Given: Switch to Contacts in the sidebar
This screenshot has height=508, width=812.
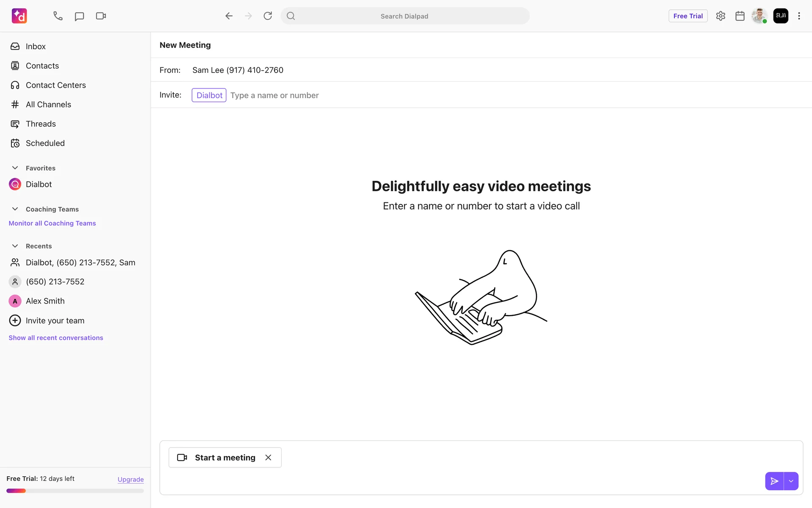Looking at the screenshot, I should click(x=42, y=66).
